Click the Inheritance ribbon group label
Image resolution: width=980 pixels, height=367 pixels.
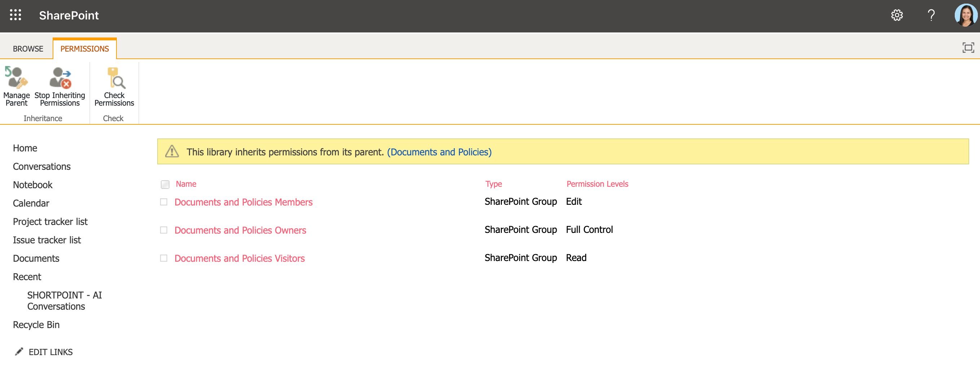coord(43,118)
